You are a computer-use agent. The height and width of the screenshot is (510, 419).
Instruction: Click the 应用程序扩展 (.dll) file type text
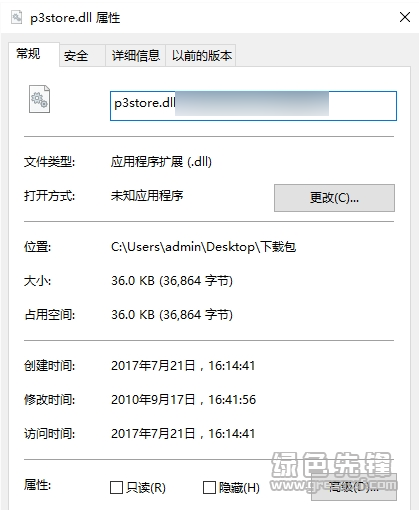click(161, 162)
